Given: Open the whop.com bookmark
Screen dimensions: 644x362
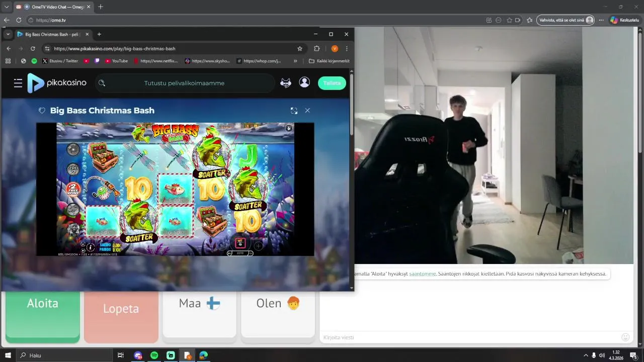Looking at the screenshot, I should pos(259,61).
